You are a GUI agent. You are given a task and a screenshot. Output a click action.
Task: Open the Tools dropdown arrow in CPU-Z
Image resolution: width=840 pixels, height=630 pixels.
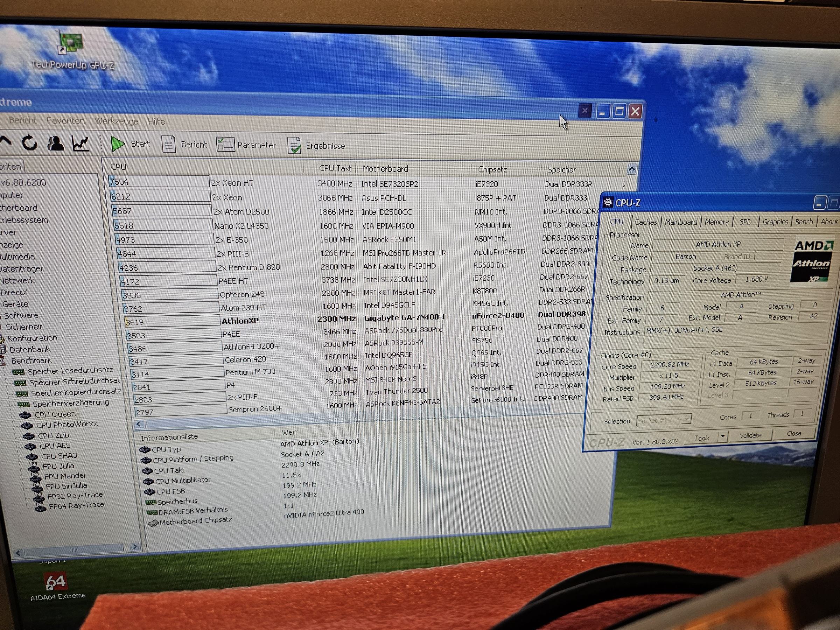click(x=723, y=436)
